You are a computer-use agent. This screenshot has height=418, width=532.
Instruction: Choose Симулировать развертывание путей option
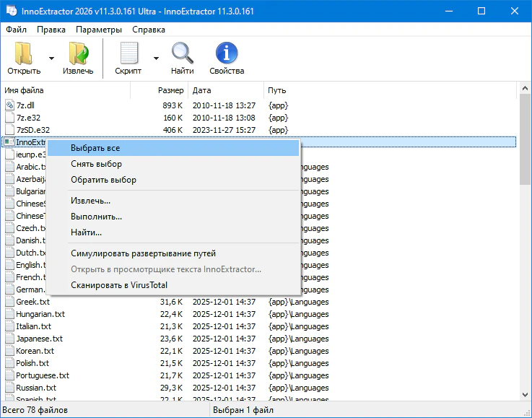[143, 253]
